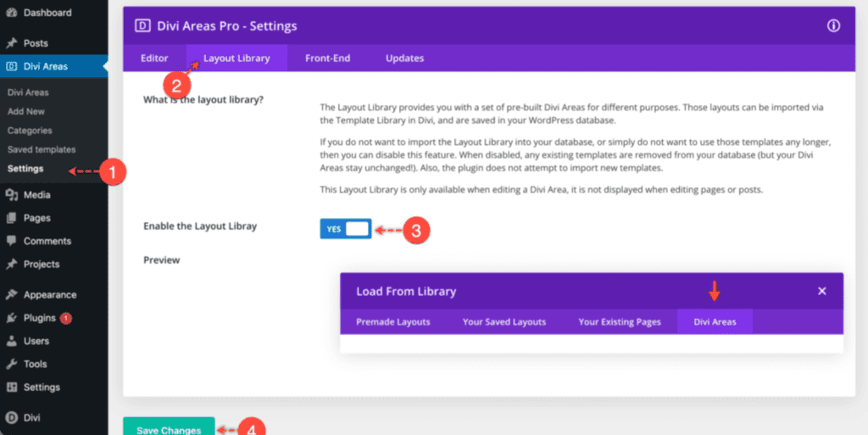Open Divi Areas submenu link
Image resolution: width=868 pixels, height=435 pixels.
[x=28, y=92]
